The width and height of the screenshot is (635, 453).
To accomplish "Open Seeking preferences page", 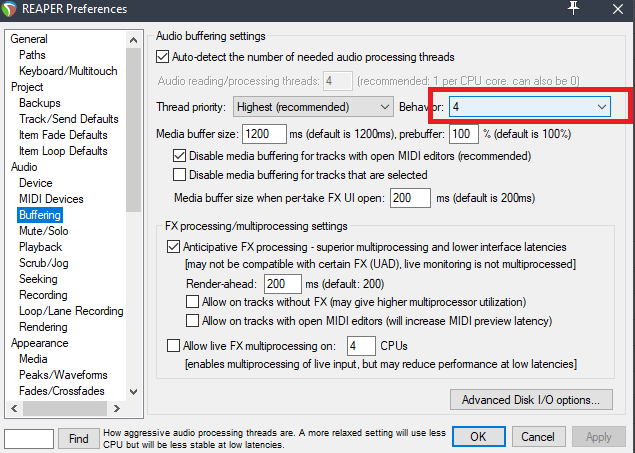I will 38,279.
